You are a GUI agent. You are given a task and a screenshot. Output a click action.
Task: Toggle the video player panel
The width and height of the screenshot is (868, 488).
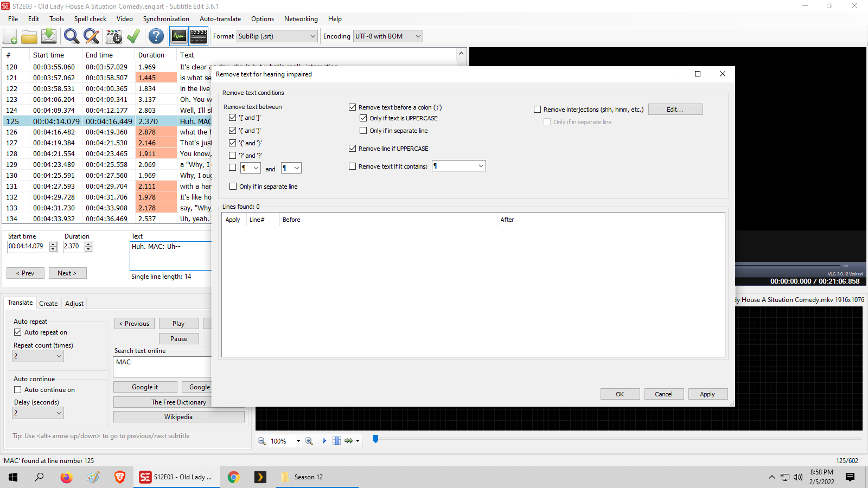pyautogui.click(x=199, y=36)
